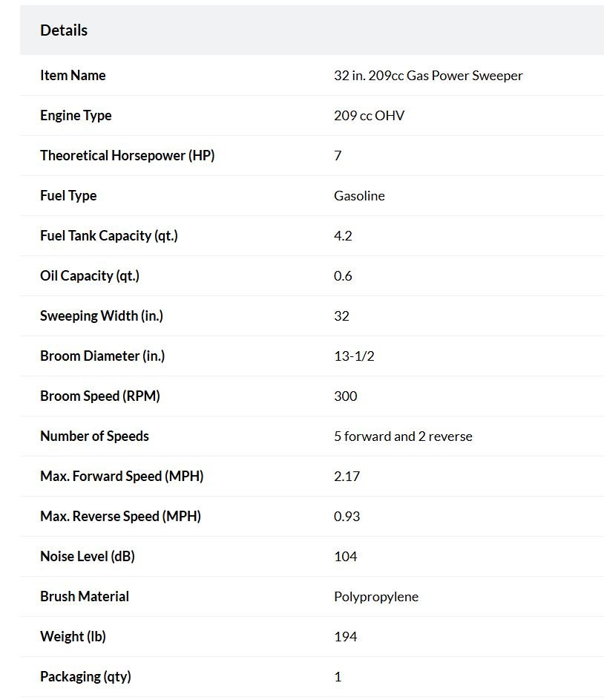Click the Max. Forward Speed (MPH) label
This screenshot has width=604, height=700.
tap(122, 477)
